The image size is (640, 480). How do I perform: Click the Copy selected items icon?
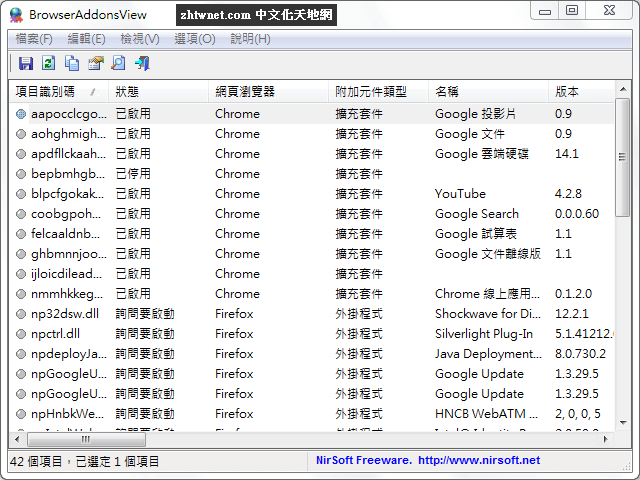click(x=72, y=63)
